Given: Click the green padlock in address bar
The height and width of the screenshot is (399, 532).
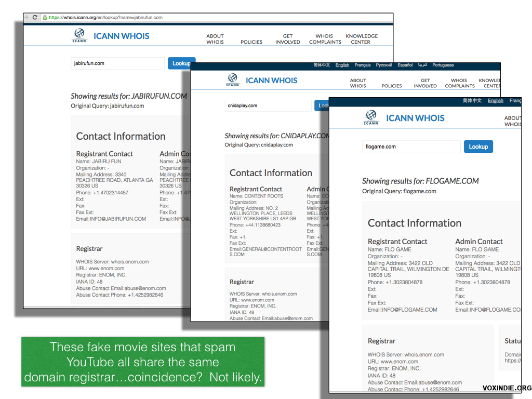Looking at the screenshot, I should (45, 17).
